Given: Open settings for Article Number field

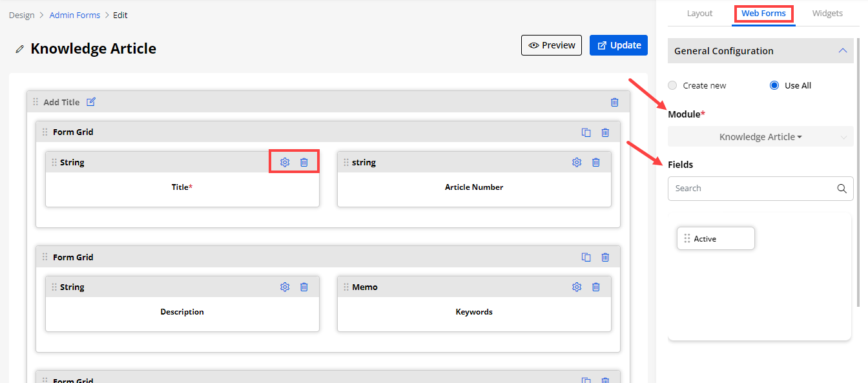Looking at the screenshot, I should click(x=577, y=162).
